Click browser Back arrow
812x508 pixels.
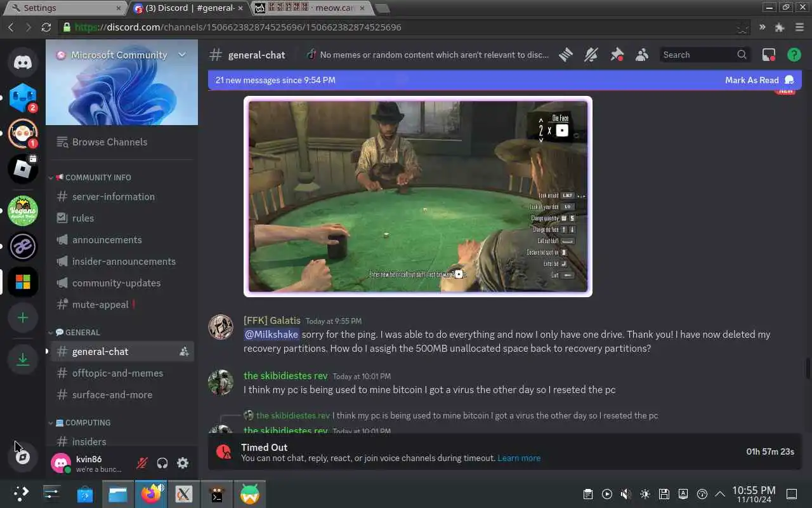pyautogui.click(x=11, y=27)
